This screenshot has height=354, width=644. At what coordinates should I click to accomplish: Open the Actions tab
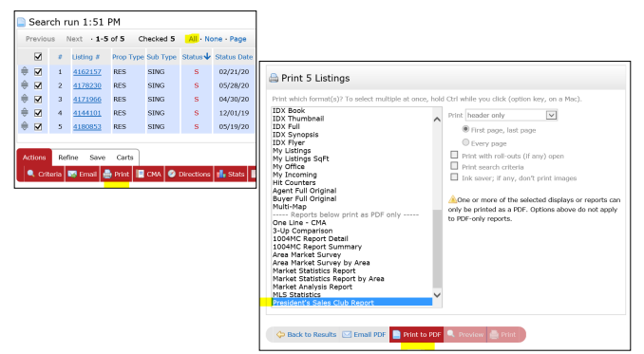(34, 158)
